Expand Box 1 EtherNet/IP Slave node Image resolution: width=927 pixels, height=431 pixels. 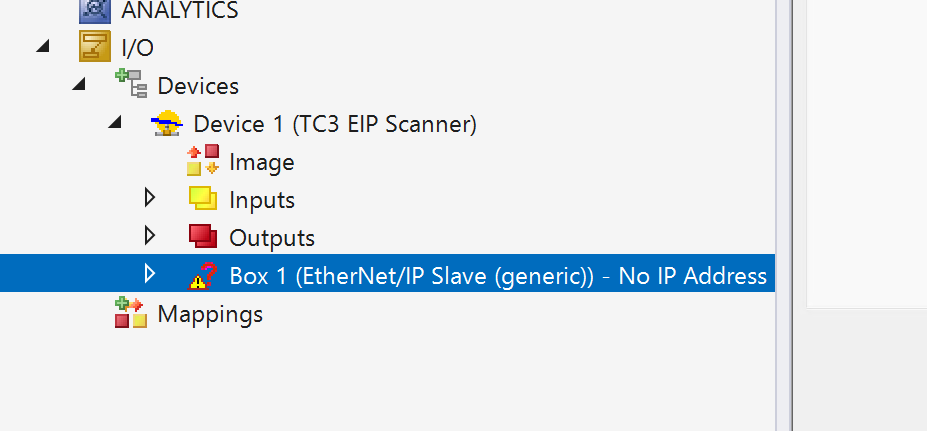150,274
